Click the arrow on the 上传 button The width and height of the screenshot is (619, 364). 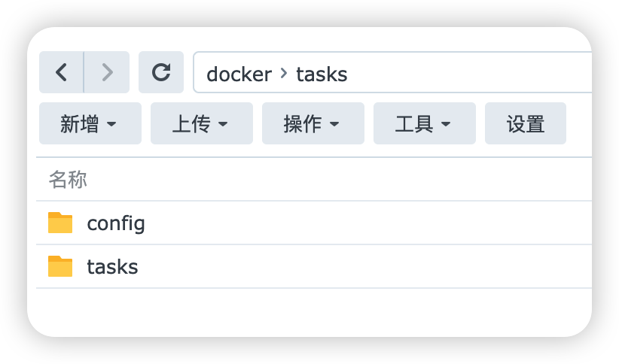(223, 124)
